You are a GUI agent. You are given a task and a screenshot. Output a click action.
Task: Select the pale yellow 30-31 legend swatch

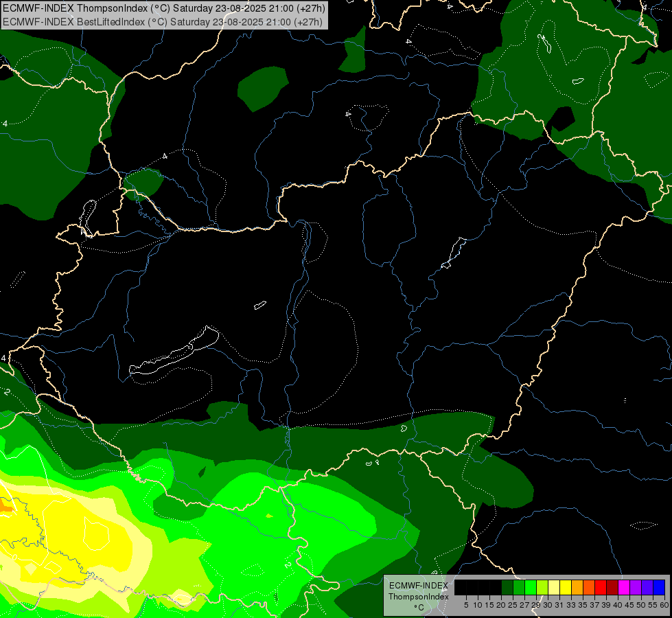coord(554,587)
